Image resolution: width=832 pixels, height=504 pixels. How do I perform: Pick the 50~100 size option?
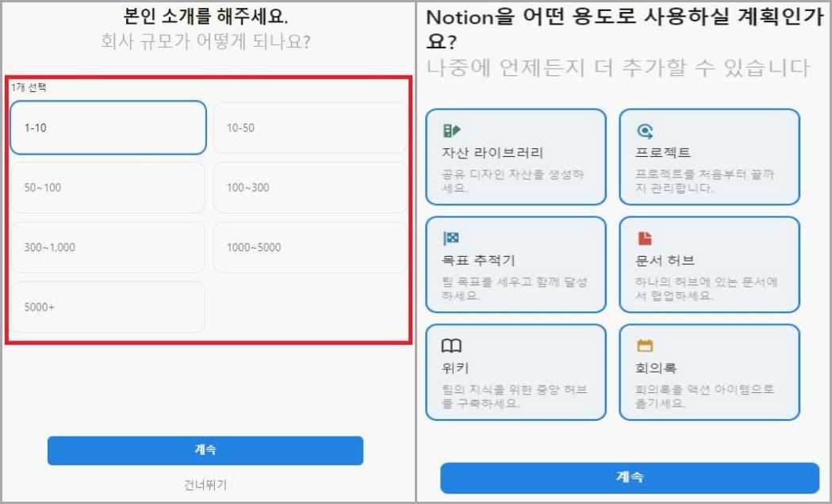click(x=107, y=188)
